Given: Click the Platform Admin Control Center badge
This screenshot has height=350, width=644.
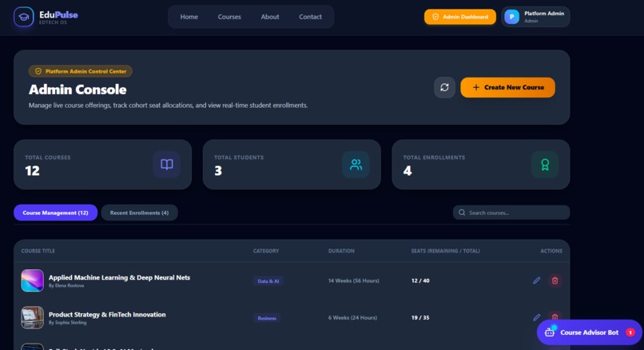Looking at the screenshot, I should pos(81,71).
